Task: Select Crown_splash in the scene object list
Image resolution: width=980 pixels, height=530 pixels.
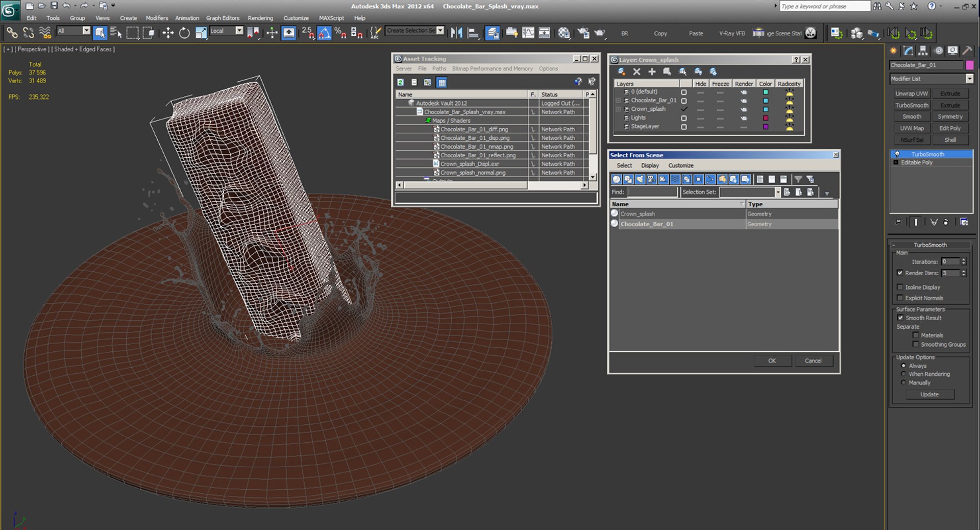Action: [638, 214]
